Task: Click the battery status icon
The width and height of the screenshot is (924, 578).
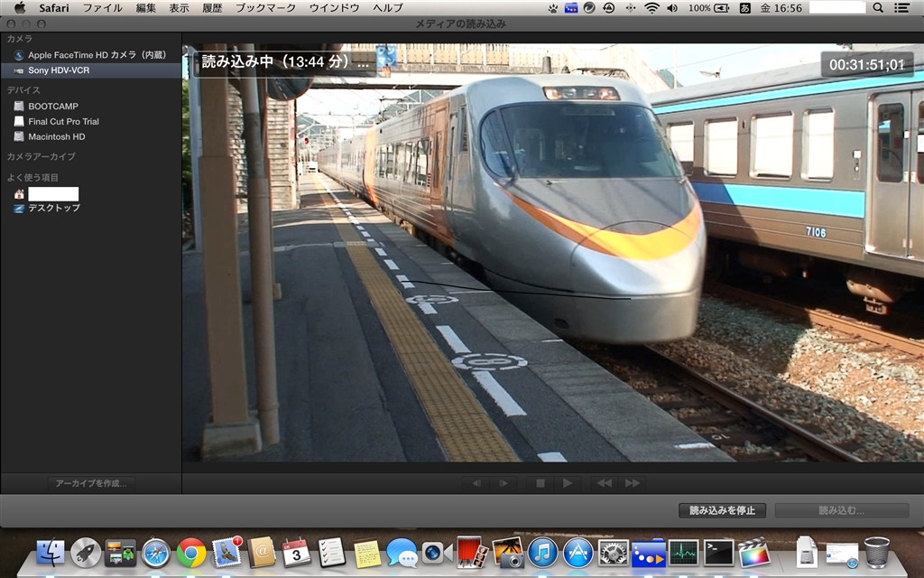Action: [x=721, y=7]
